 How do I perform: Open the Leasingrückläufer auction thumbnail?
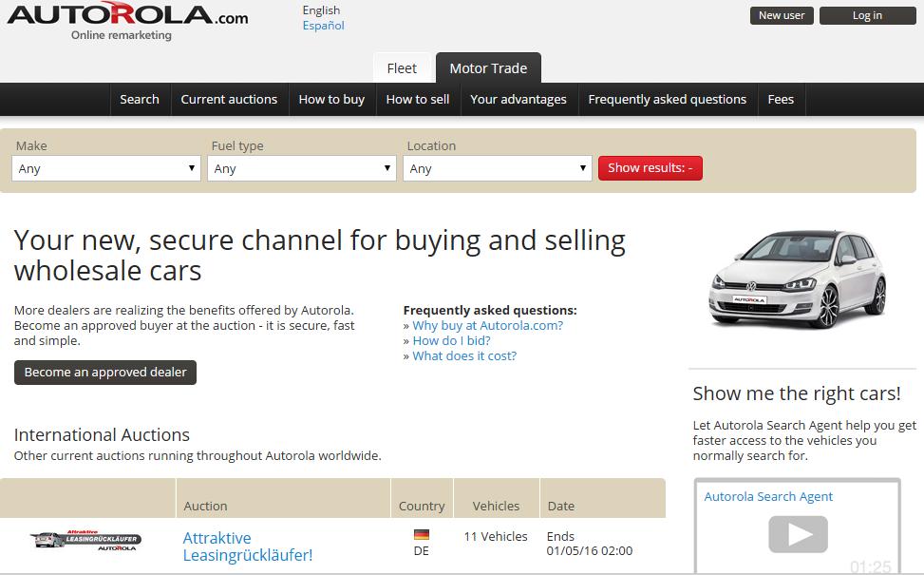point(85,540)
